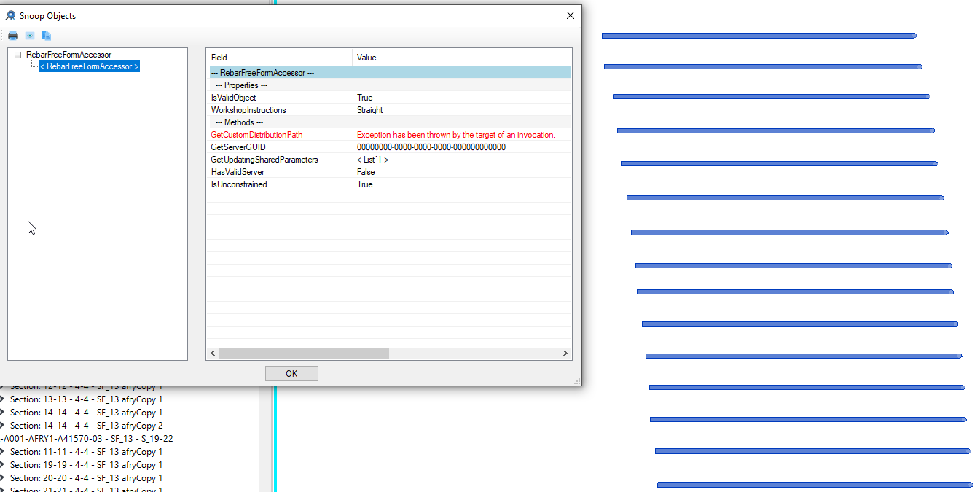Open the GetUpdatingSharedParameters < List`1 > value
Viewport: 980px width, 492px height.
(x=372, y=160)
